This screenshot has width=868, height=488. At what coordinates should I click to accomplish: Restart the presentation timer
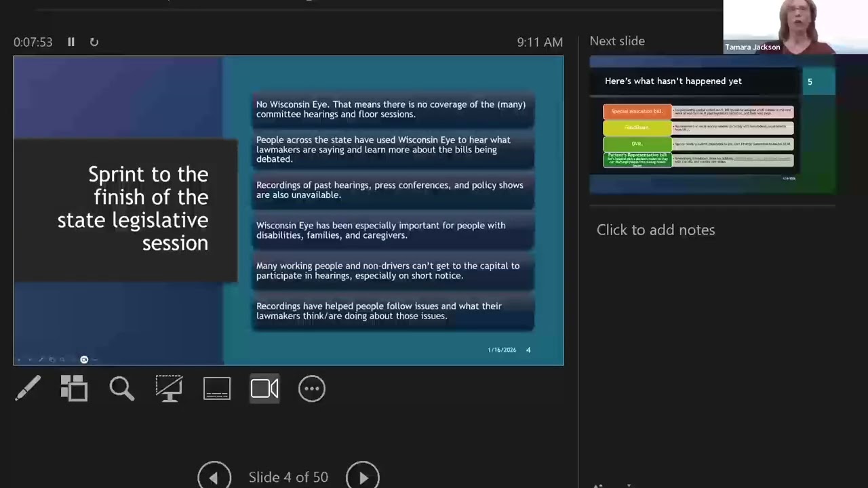[94, 42]
